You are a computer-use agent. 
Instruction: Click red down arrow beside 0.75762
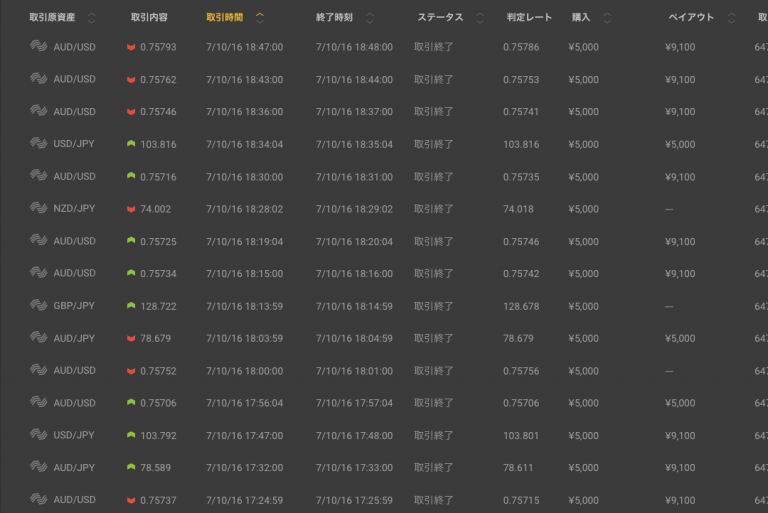131,79
